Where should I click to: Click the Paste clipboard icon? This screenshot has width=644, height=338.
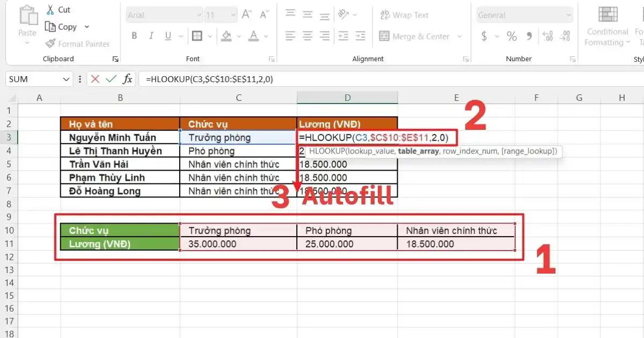tap(27, 16)
